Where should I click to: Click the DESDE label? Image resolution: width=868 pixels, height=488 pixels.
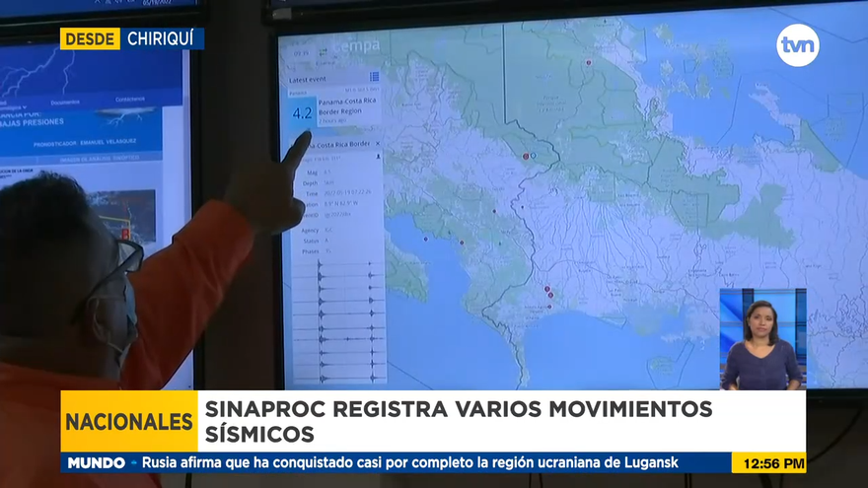click(x=90, y=38)
